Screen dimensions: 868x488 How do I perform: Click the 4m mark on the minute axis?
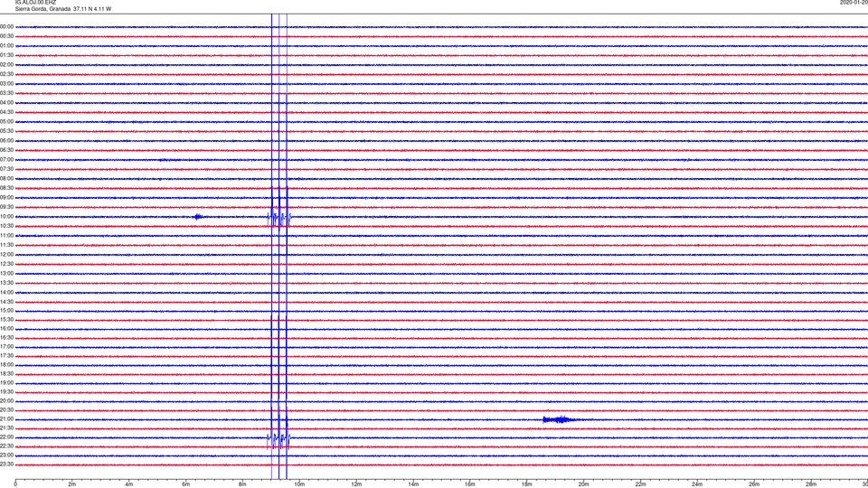click(129, 484)
